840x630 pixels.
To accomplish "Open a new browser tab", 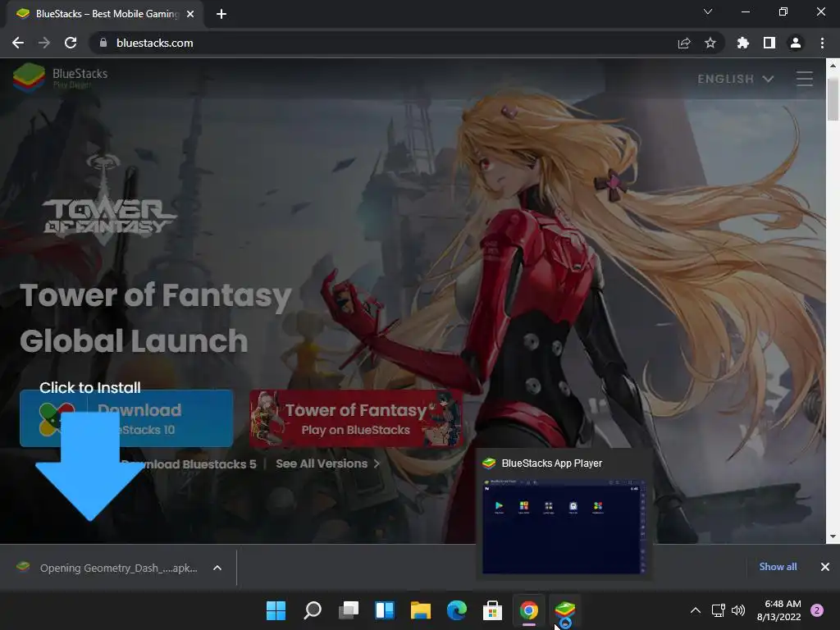I will coord(221,14).
